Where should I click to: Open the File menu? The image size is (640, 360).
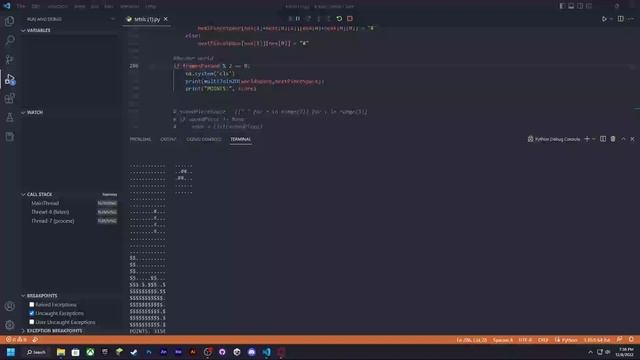click(21, 6)
